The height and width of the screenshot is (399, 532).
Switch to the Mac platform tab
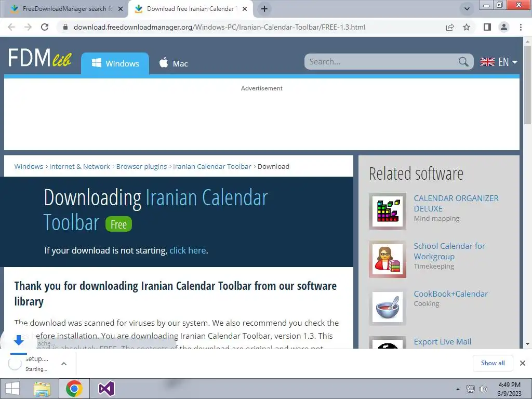click(x=174, y=63)
